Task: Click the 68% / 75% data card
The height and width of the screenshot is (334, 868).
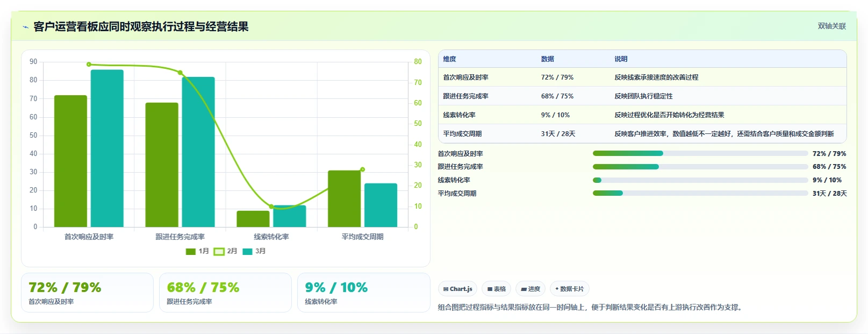Action: pos(225,293)
